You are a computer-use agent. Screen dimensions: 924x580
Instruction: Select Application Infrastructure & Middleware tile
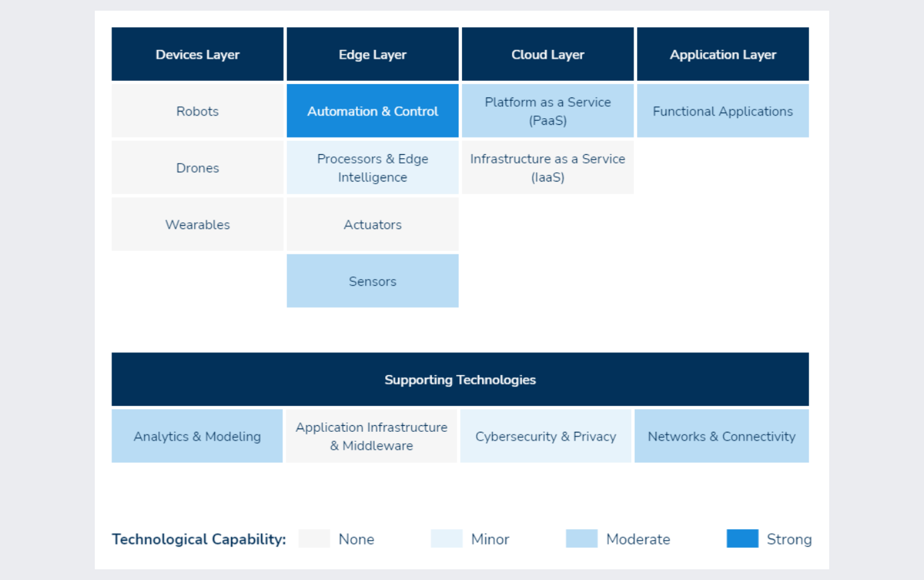point(371,437)
